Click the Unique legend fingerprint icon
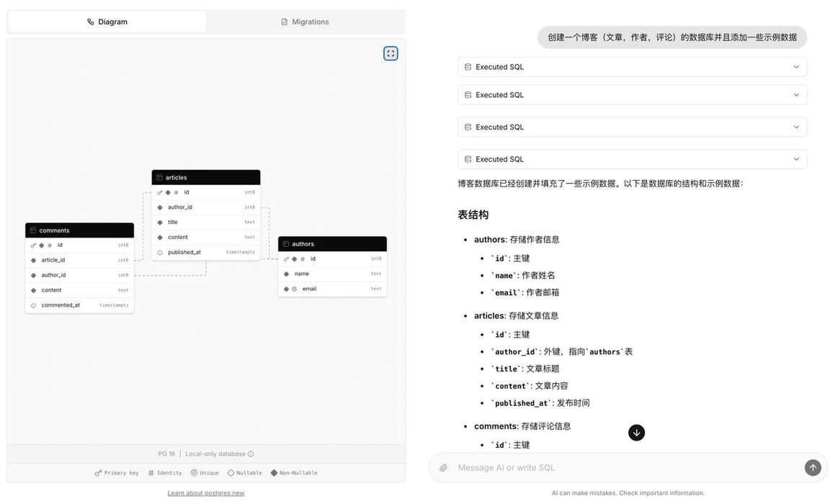The image size is (835, 504). click(195, 472)
